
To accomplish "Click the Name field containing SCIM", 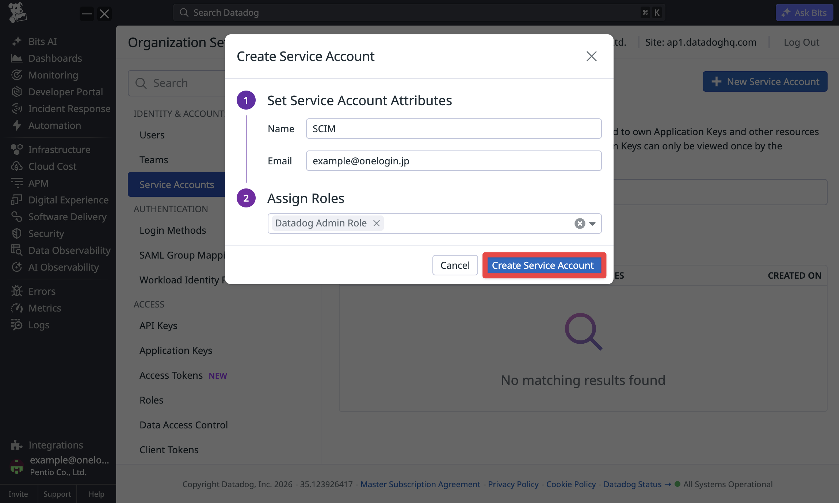I will tap(454, 129).
